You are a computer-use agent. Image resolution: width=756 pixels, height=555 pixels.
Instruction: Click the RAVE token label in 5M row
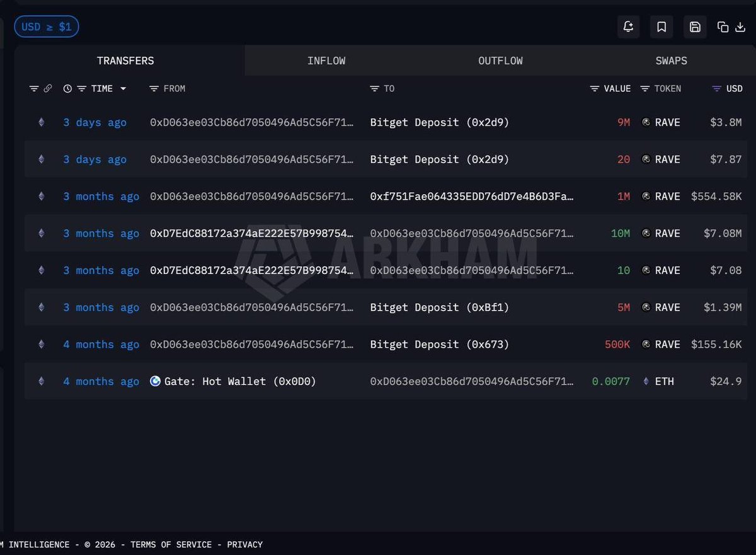tap(667, 307)
